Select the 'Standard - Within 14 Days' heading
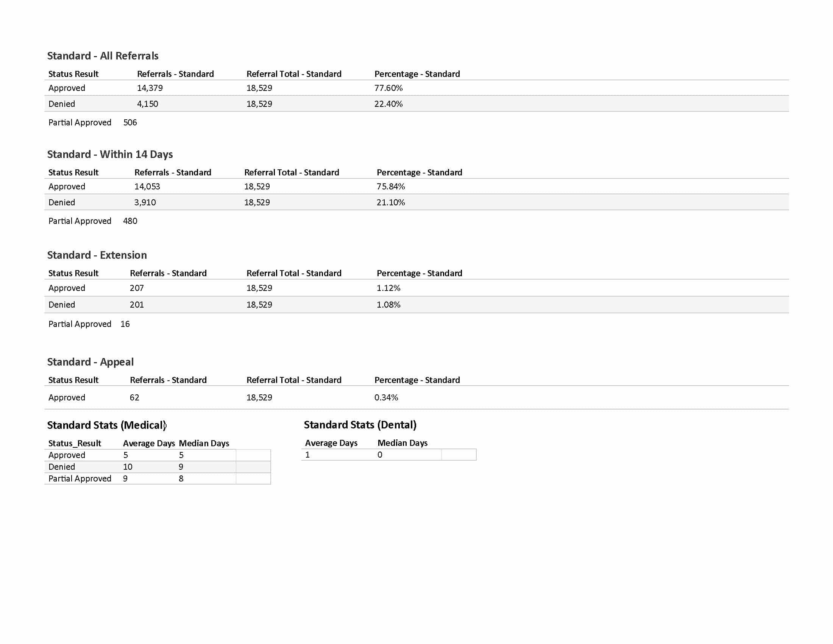The image size is (833, 644). 110,154
